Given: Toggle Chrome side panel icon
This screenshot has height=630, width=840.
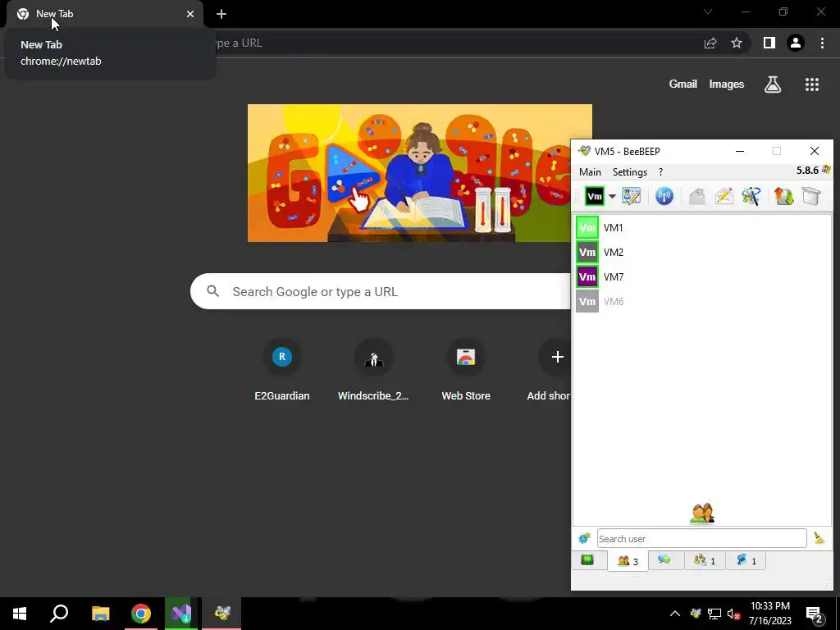Looking at the screenshot, I should pyautogui.click(x=769, y=43).
